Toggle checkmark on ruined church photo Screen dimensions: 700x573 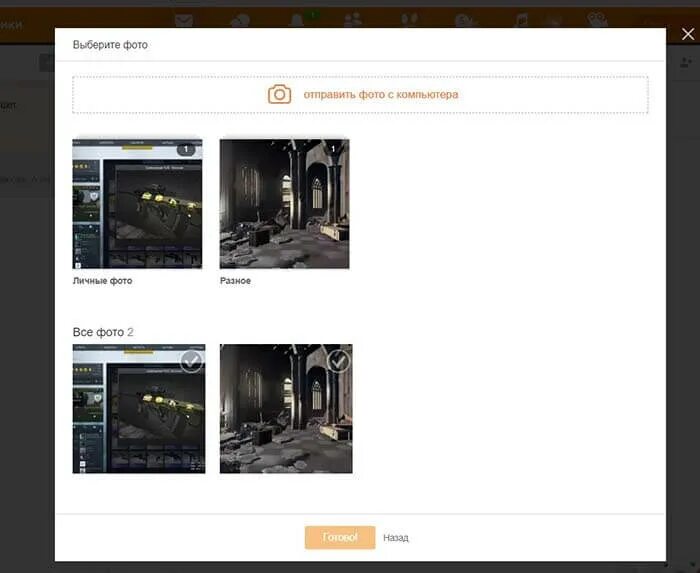tap(338, 361)
